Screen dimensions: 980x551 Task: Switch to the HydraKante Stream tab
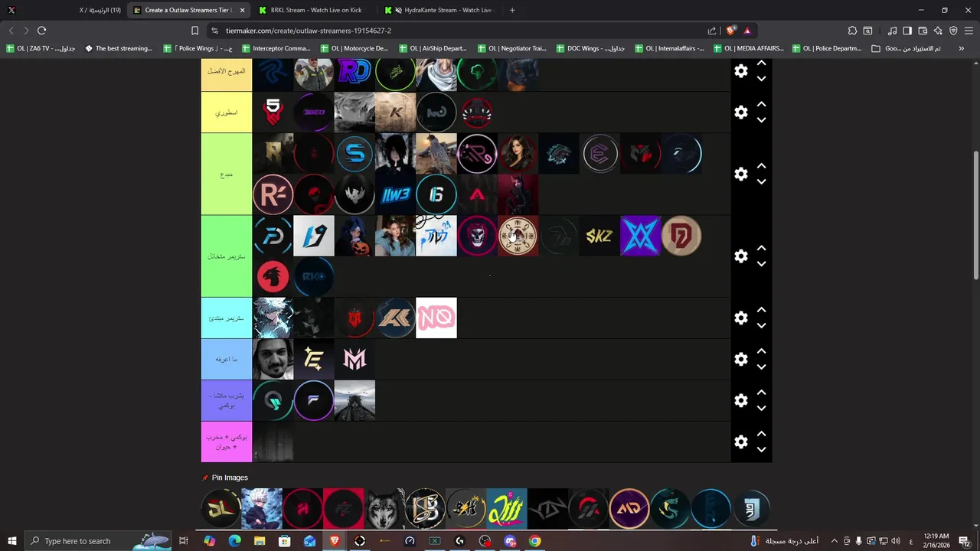440,10
